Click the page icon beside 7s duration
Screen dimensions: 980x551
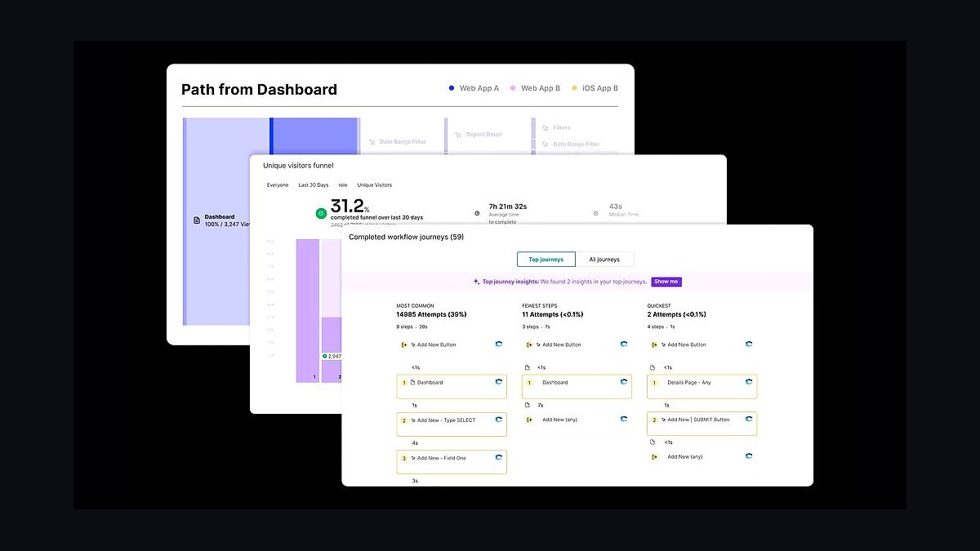click(528, 405)
